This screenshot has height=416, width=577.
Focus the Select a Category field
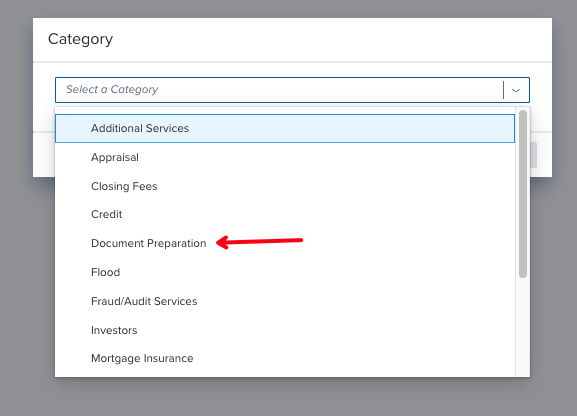pos(292,90)
